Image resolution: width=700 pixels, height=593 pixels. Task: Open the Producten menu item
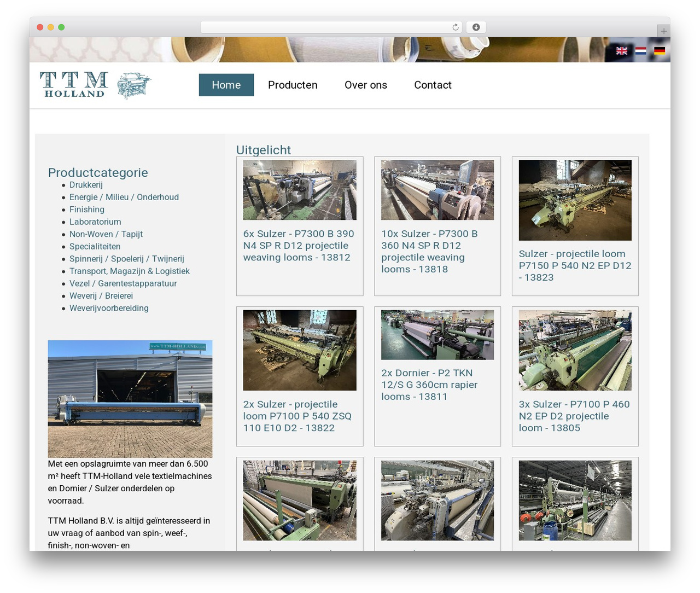tap(293, 85)
